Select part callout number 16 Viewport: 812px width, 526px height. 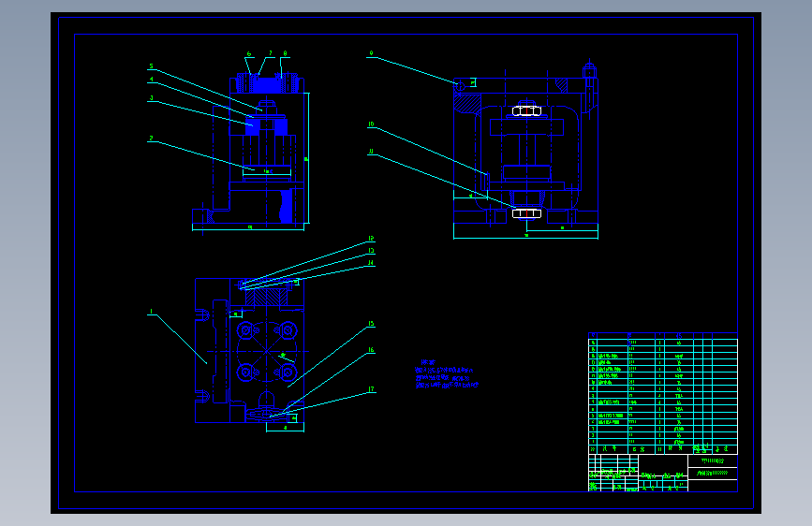371,350
